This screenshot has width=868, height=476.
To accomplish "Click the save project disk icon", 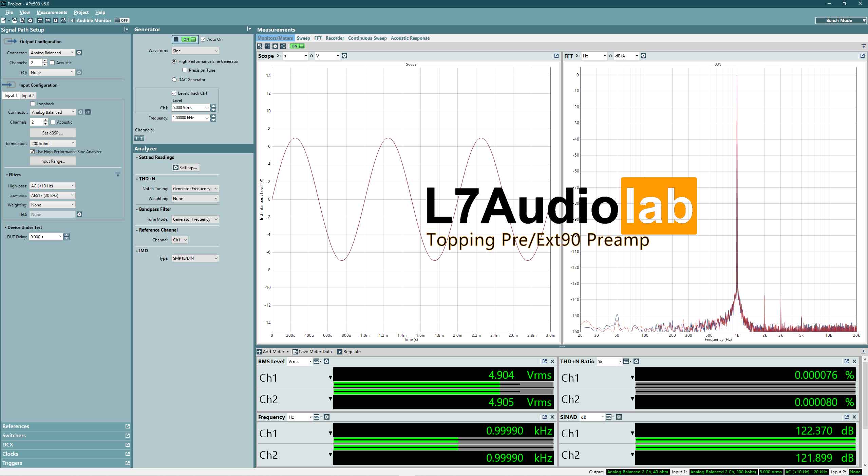I will (22, 20).
